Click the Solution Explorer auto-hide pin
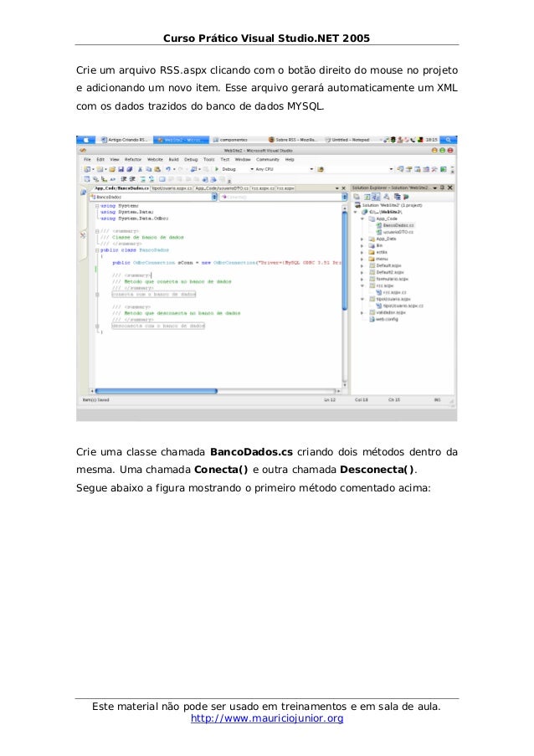This screenshot has height=756, width=534. pos(442,188)
